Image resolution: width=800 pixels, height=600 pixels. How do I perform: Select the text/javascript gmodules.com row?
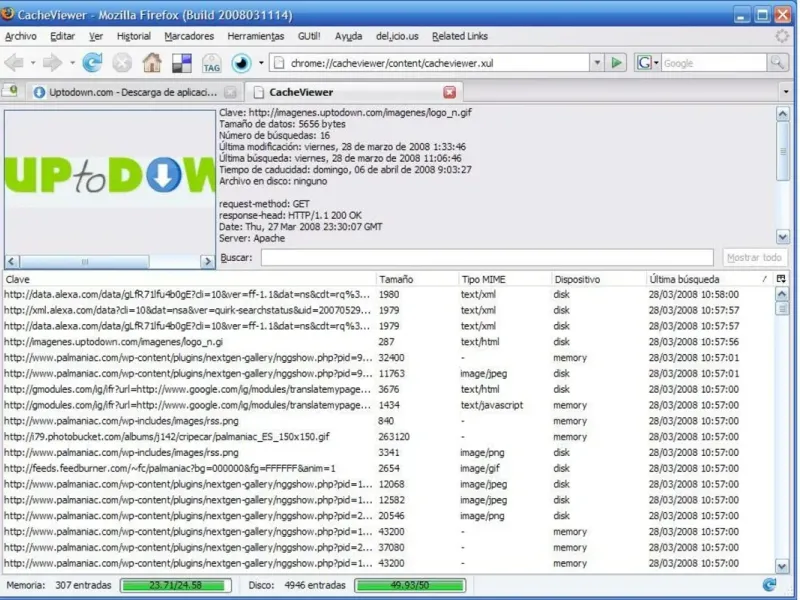(x=388, y=405)
